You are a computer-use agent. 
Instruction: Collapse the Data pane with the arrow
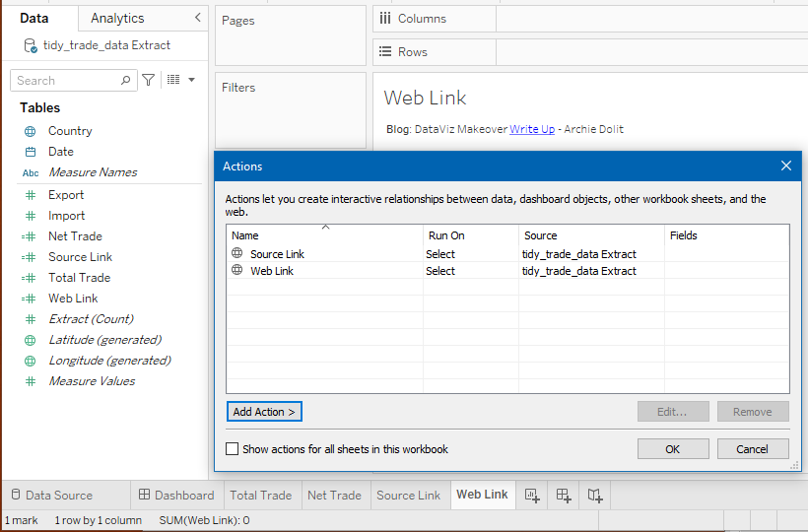point(197,18)
